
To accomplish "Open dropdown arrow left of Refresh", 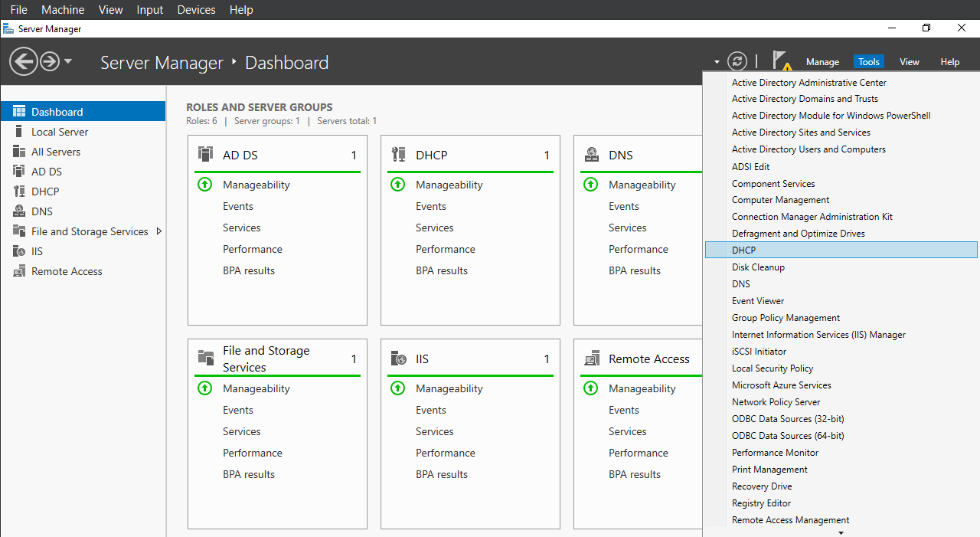I will coord(717,62).
